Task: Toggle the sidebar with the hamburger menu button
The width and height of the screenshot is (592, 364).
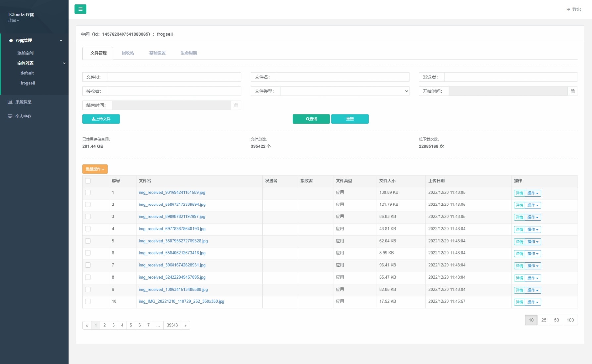Action: tap(80, 9)
